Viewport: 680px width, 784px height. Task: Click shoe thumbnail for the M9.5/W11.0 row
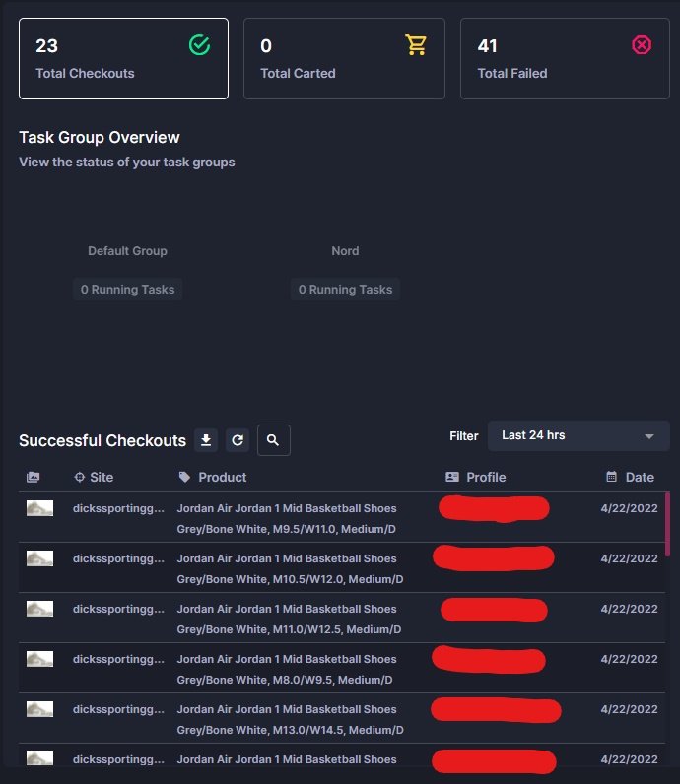(x=40, y=508)
